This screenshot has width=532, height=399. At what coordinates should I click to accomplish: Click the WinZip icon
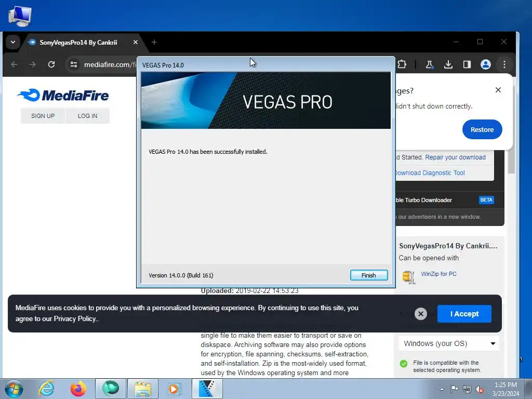coord(408,277)
